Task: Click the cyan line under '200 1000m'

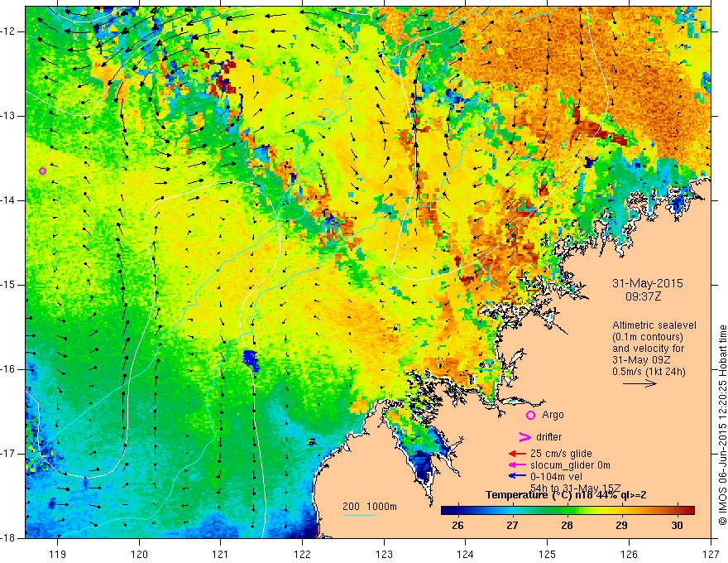Action: (359, 515)
